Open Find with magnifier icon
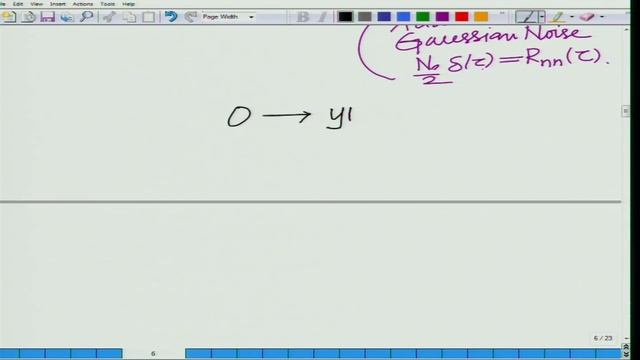 click(x=86, y=17)
